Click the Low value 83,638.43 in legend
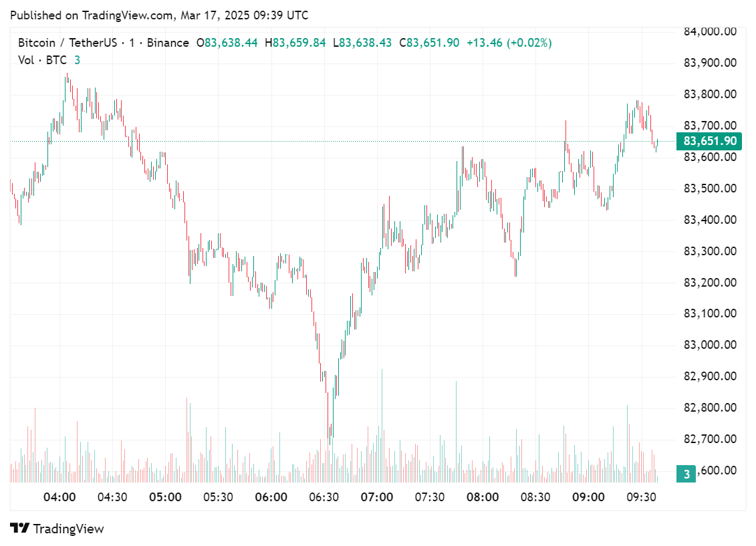The width and height of the screenshot is (756, 546). (x=366, y=43)
